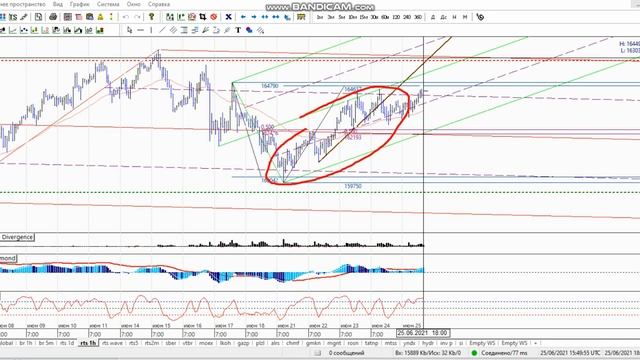Open the Справка menu
640x360 pixels.
[159, 4]
